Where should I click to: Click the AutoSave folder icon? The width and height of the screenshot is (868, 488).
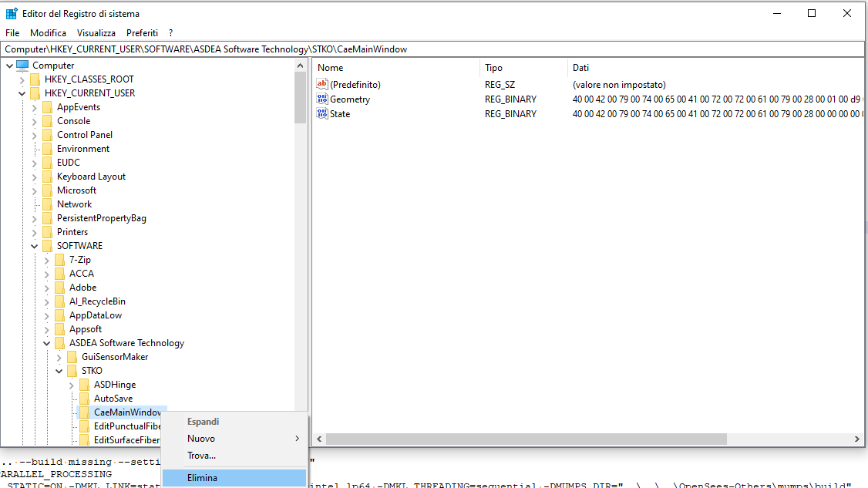(x=84, y=399)
